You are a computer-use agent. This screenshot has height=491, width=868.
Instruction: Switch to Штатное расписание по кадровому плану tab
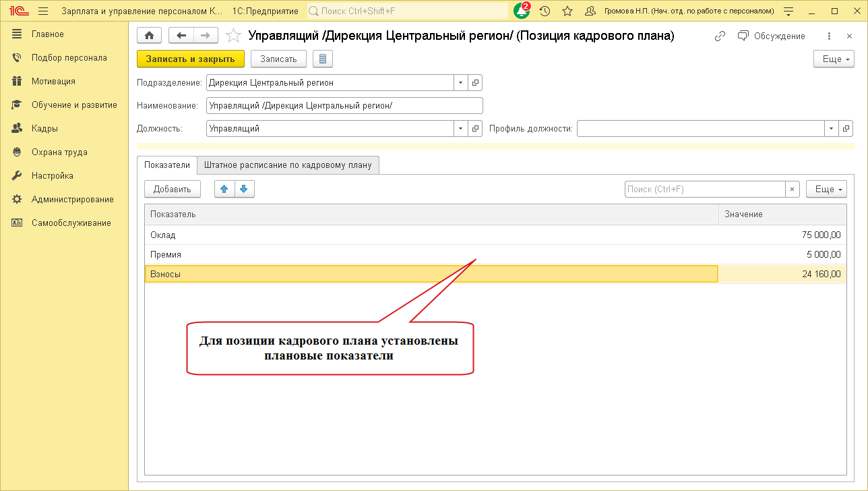[x=288, y=165]
